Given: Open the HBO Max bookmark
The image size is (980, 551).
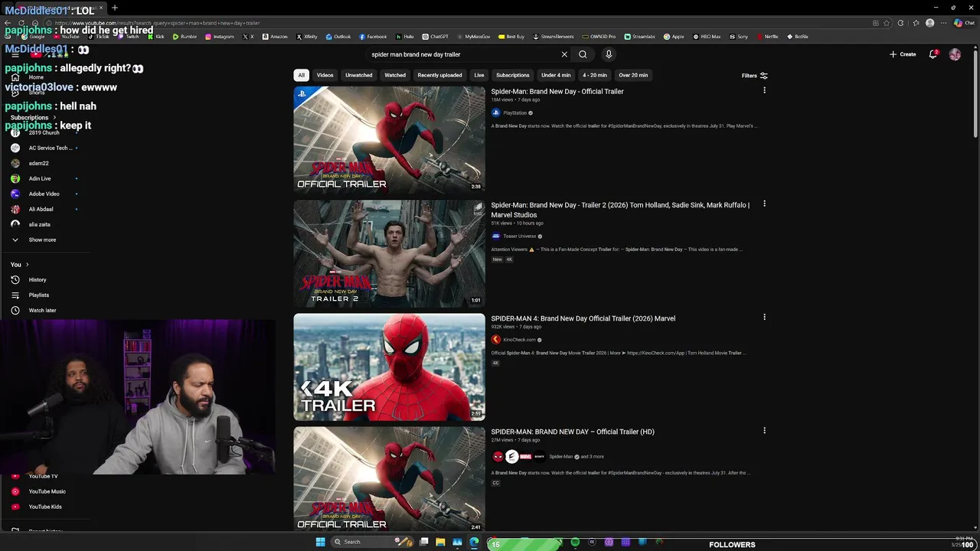Looking at the screenshot, I should click(707, 37).
